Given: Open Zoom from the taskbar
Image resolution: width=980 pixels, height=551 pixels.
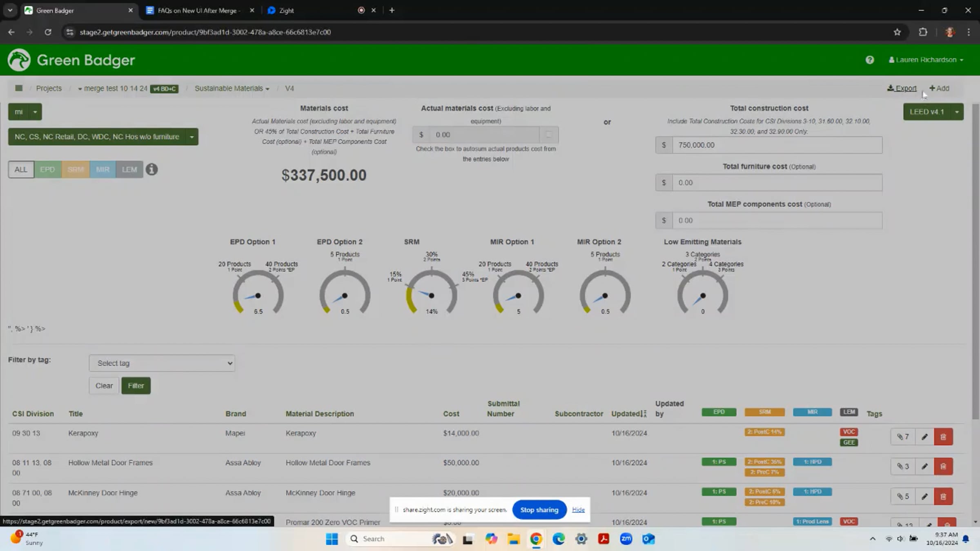Looking at the screenshot, I should (x=626, y=539).
